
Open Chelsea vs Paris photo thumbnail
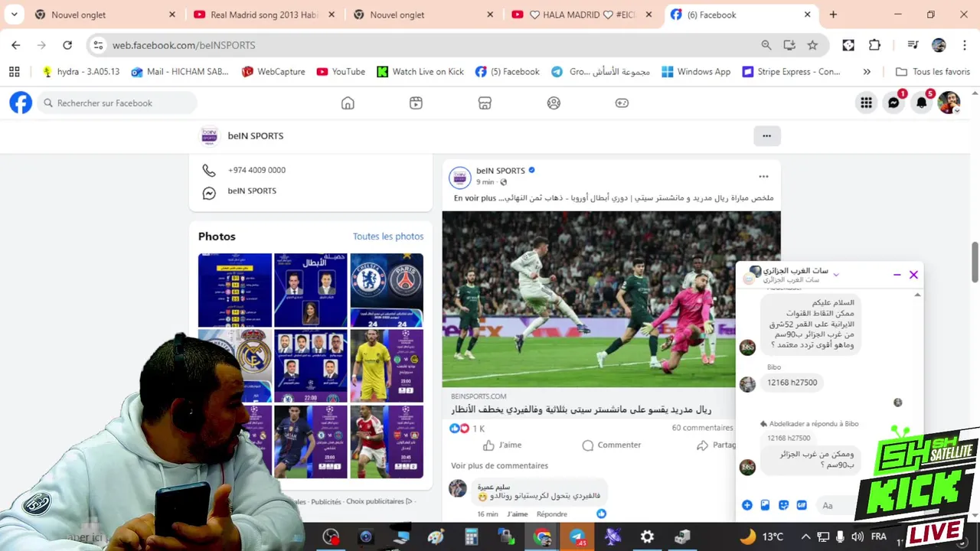387,290
